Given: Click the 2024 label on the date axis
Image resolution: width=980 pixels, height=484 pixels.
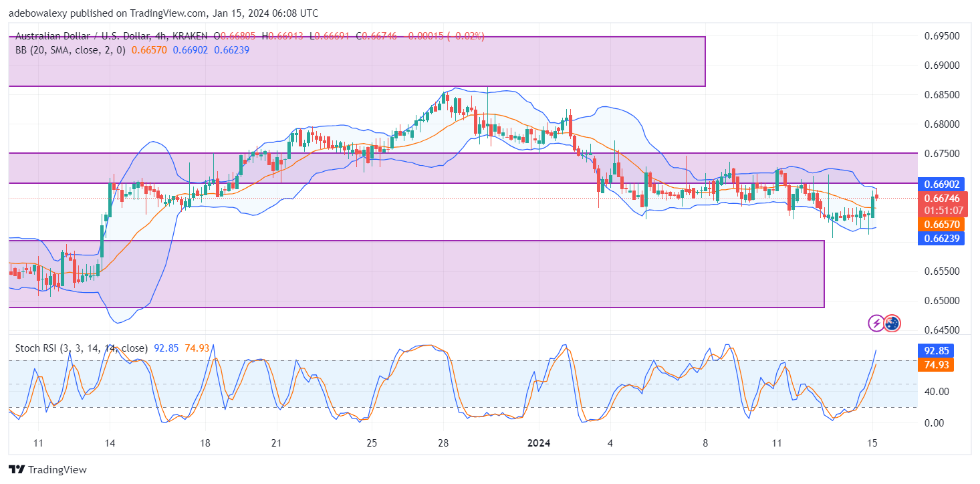Looking at the screenshot, I should 538,443.
